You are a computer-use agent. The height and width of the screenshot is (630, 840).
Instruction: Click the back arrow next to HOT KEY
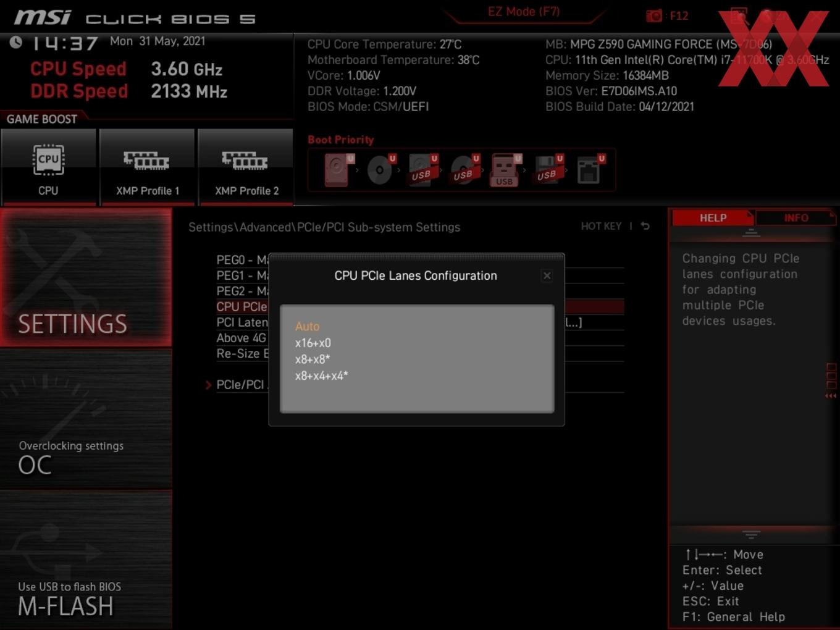click(x=645, y=226)
